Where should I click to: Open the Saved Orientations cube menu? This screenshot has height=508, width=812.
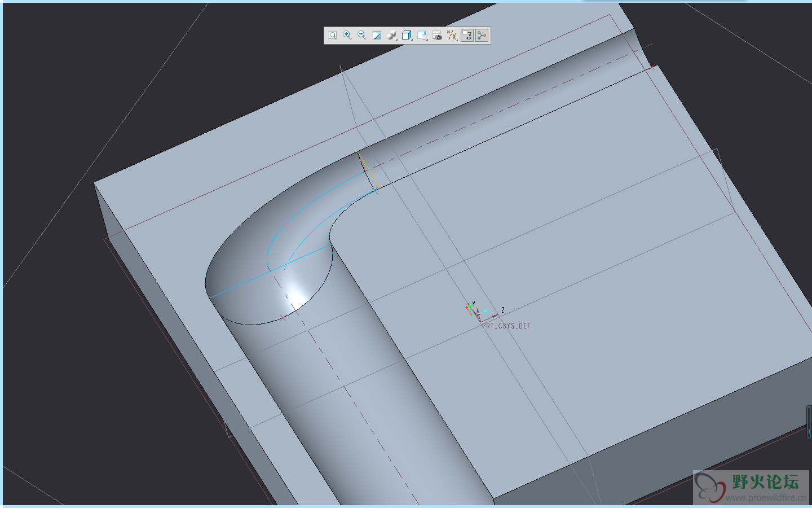pos(407,36)
